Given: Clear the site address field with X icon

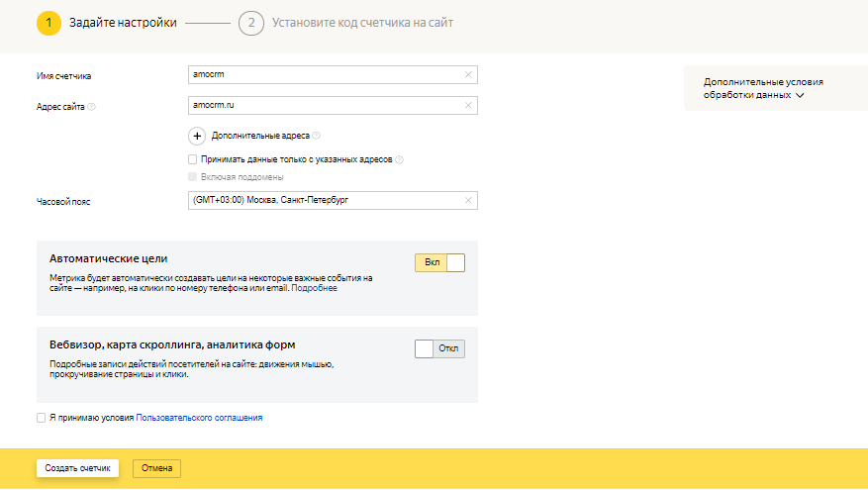Looking at the screenshot, I should [x=468, y=105].
